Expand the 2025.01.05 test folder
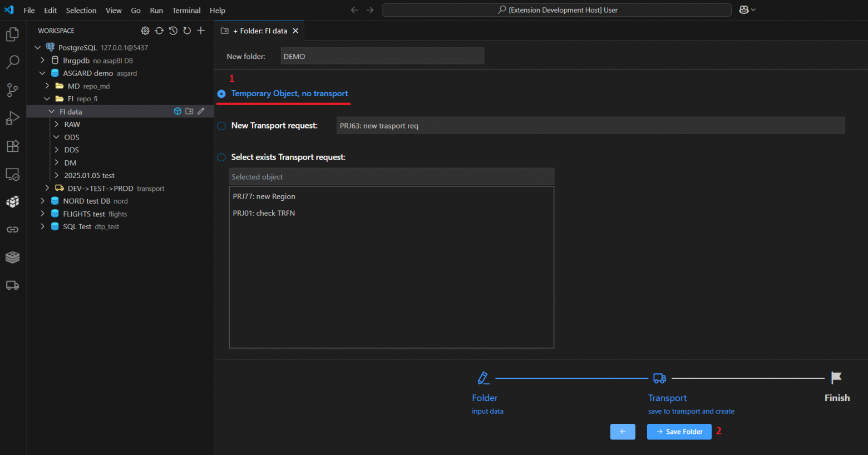Screen dimensions: 868x455 pos(56,175)
